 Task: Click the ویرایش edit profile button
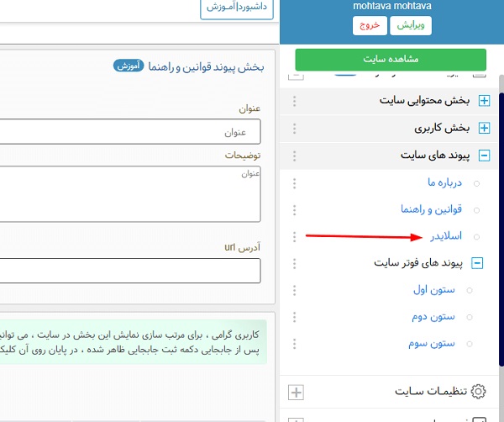pyautogui.click(x=412, y=25)
